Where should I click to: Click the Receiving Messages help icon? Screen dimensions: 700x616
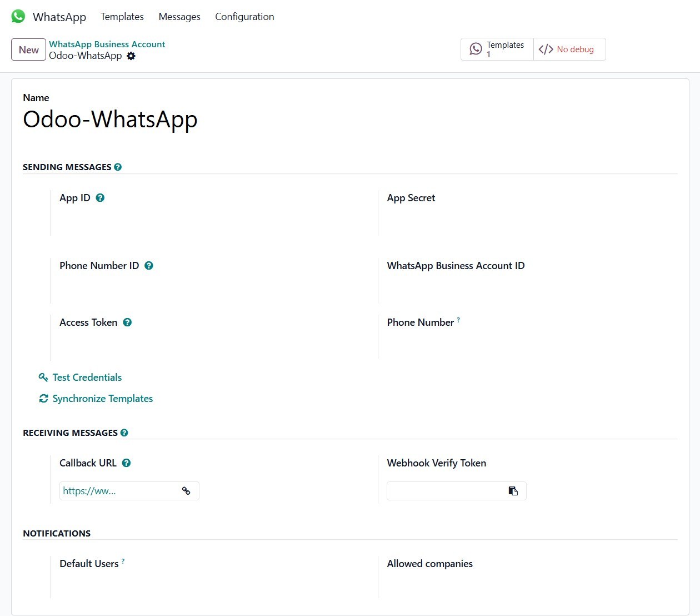124,433
